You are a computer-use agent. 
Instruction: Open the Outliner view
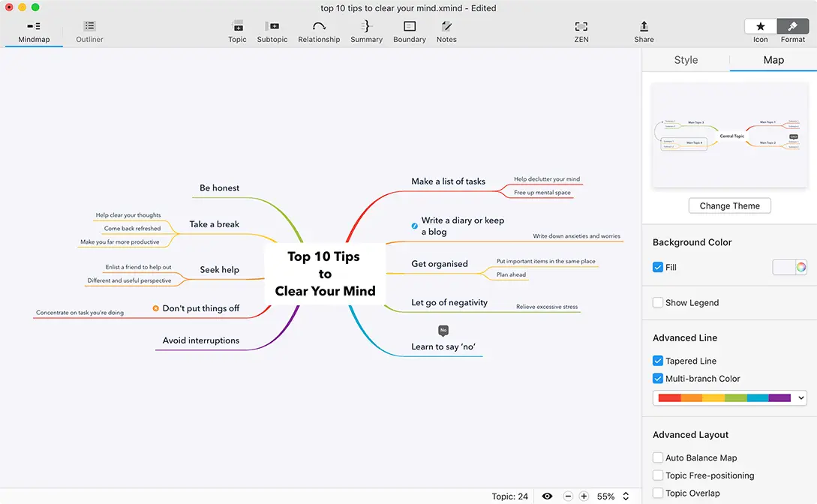[x=89, y=31]
